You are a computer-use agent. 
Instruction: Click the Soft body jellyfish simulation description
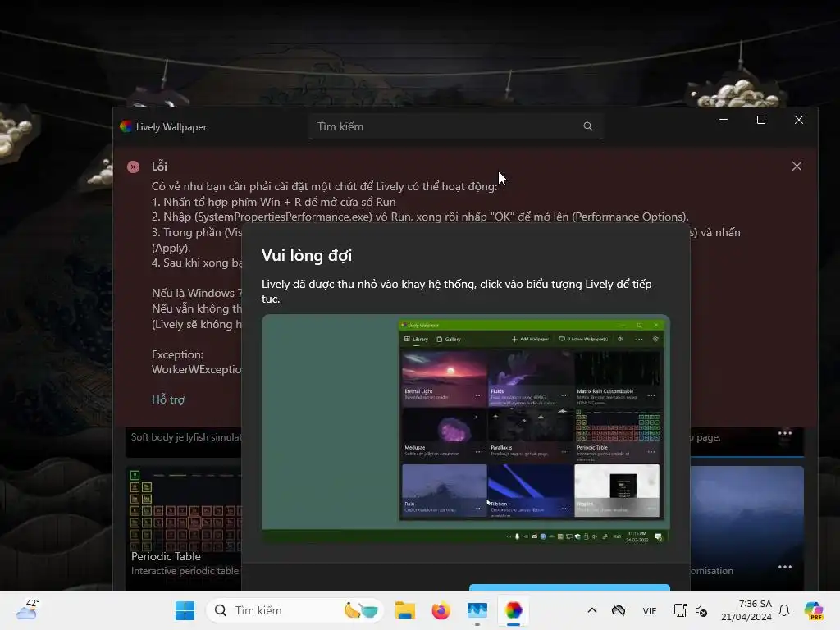tap(186, 437)
